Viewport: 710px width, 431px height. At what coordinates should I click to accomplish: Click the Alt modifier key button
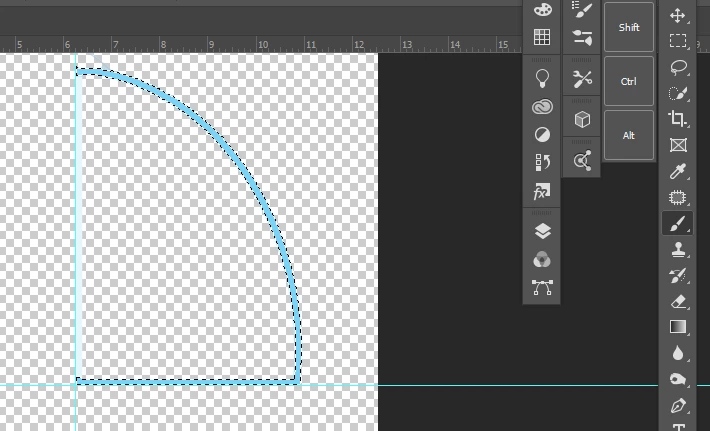tap(629, 135)
